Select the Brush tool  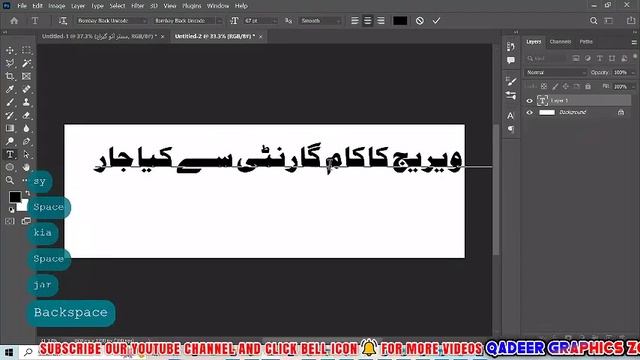click(x=10, y=102)
